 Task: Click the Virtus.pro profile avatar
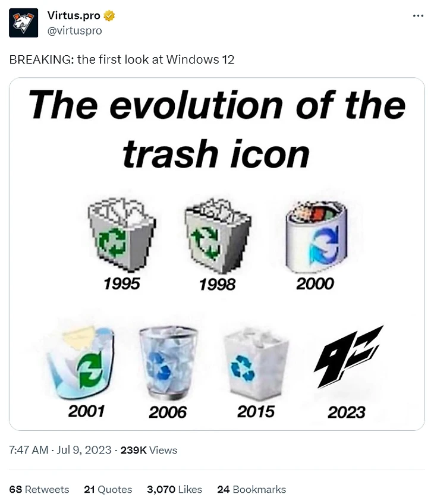pyautogui.click(x=23, y=23)
